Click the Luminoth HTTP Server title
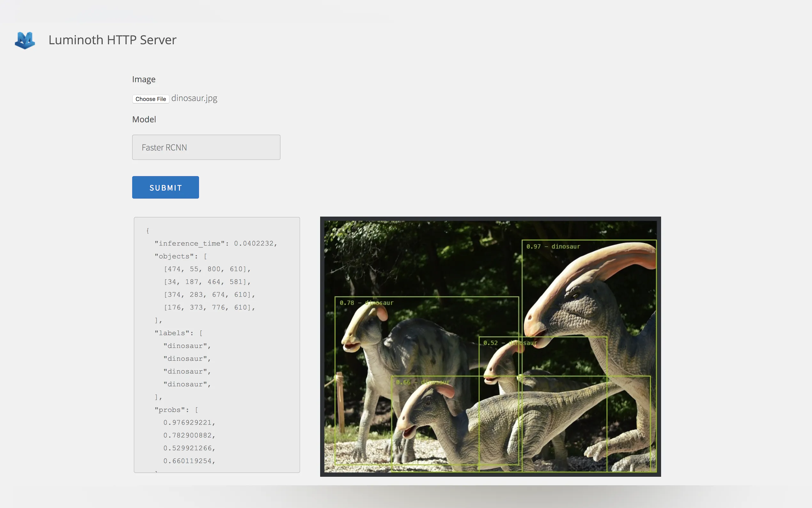Viewport: 812px width, 508px height. pos(112,40)
